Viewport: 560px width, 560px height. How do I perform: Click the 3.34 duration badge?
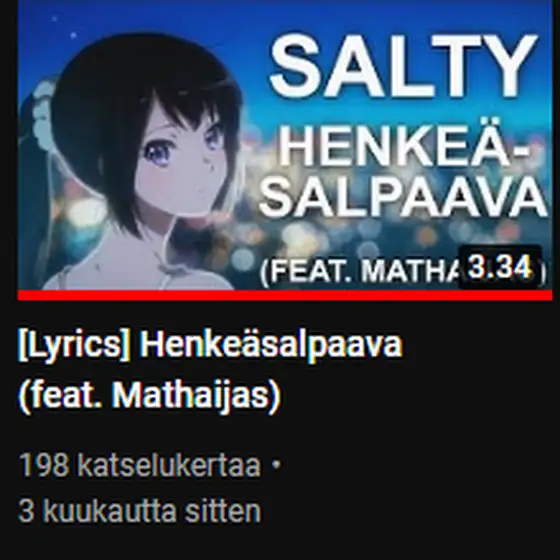pyautogui.click(x=500, y=268)
